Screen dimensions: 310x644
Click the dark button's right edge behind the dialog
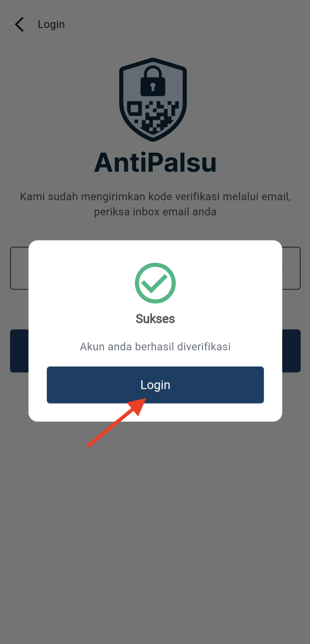(291, 351)
